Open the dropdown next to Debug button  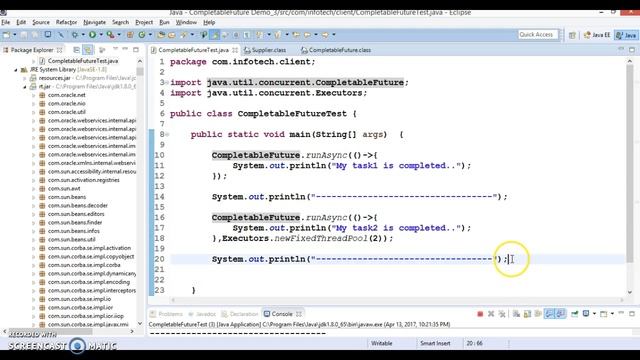[x=83, y=35]
